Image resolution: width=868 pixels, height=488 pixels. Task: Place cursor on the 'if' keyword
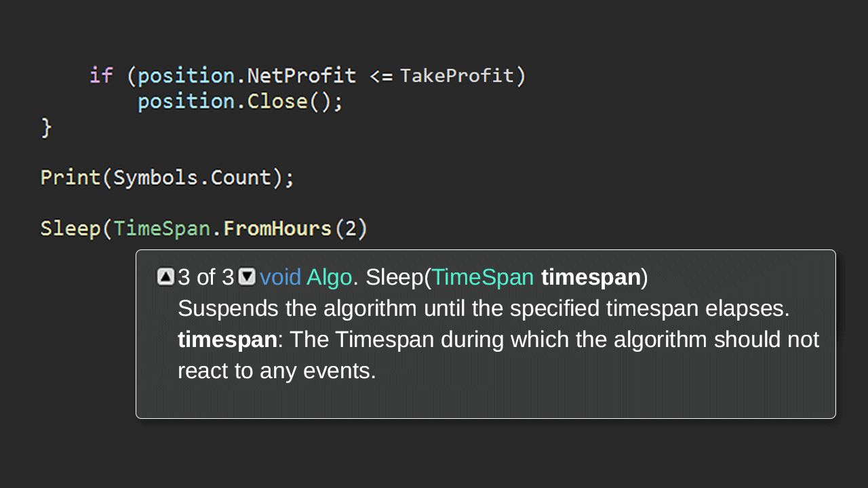101,75
